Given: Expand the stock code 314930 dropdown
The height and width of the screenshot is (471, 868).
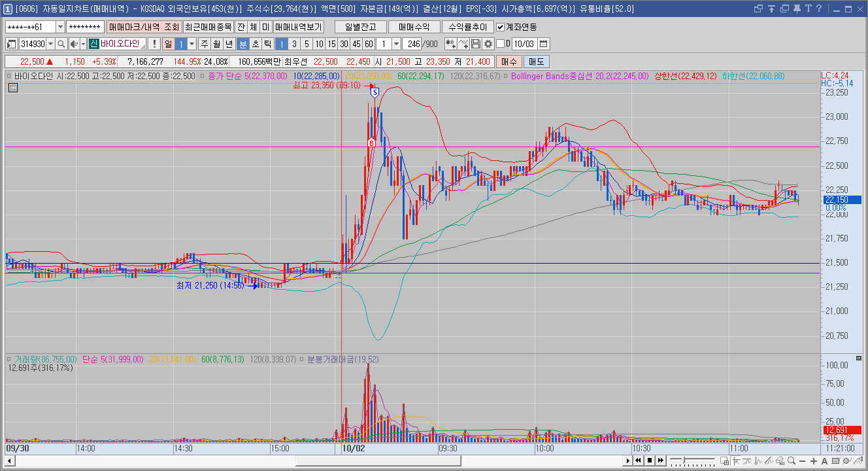Looking at the screenshot, I should coord(51,44).
